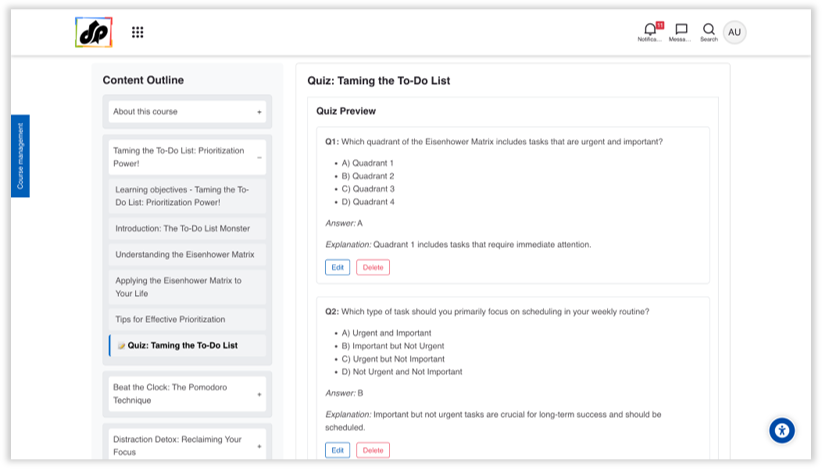Viewport: 822px width, 469px height.
Task: Click the Search magnifier icon
Action: [x=709, y=29]
